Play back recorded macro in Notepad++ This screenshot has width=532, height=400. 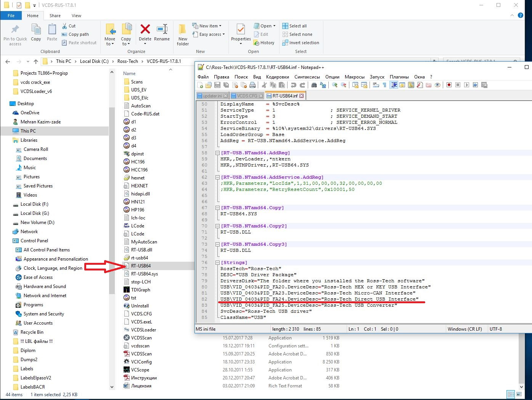(466, 85)
